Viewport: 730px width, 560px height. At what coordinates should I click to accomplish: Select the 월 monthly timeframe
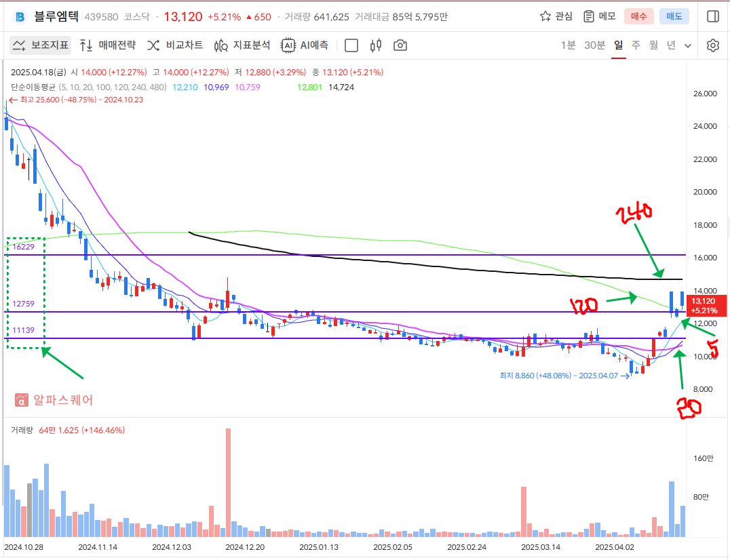pyautogui.click(x=653, y=45)
